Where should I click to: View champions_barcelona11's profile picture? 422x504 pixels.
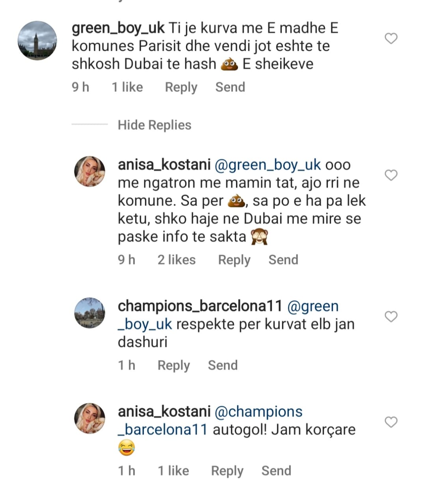pos(90,313)
